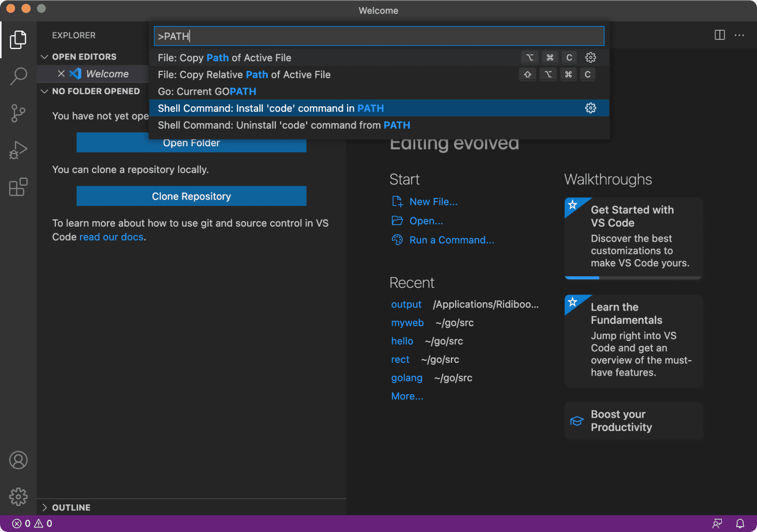Image resolution: width=757 pixels, height=532 pixels.
Task: Open recent folder 'output'
Action: 406,304
